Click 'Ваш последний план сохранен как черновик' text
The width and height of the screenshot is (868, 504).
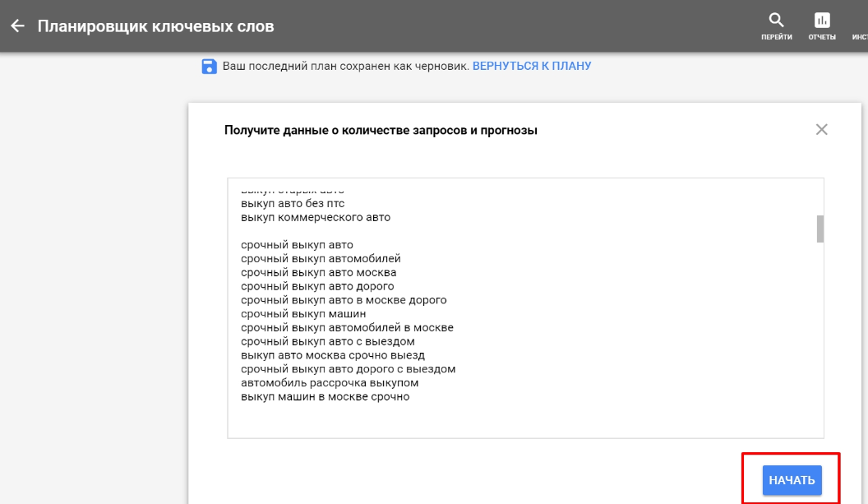click(x=345, y=66)
